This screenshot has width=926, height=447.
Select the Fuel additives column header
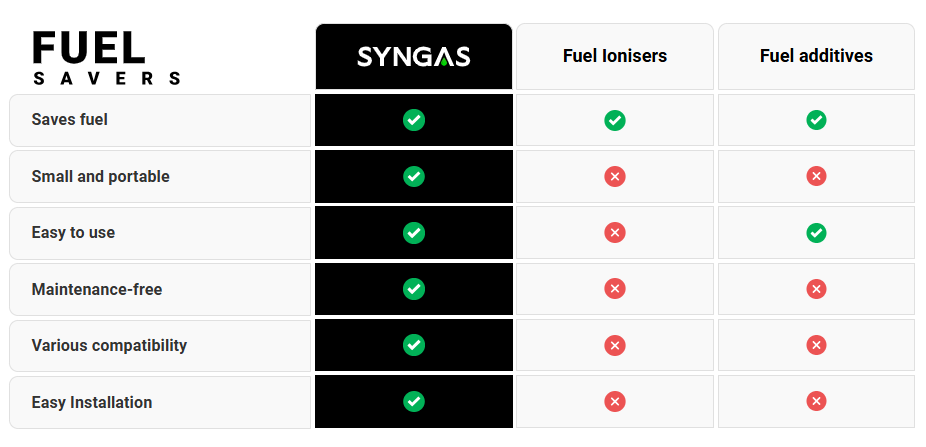pyautogui.click(x=816, y=56)
